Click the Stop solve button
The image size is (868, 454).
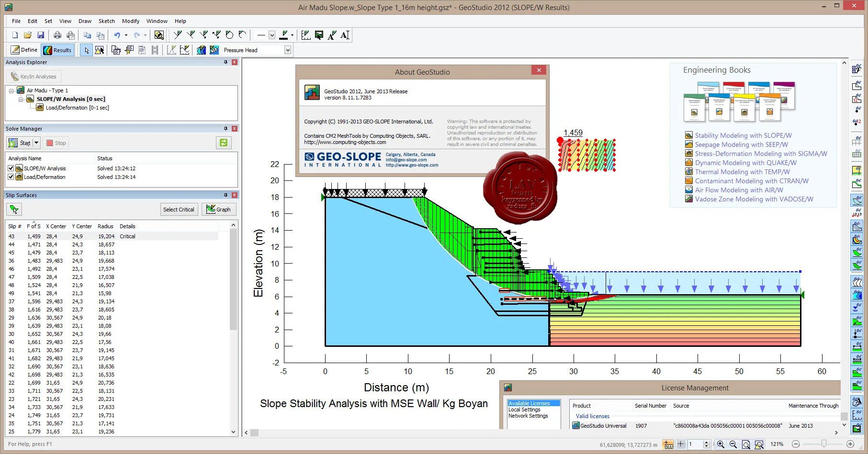[x=56, y=143]
